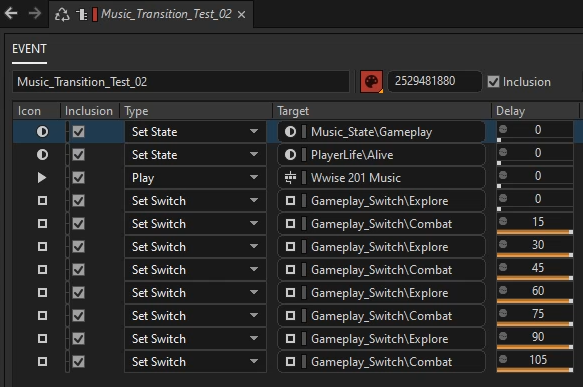Click the link dot beside delay 90
Screen dimensions: 583x387
503,336
